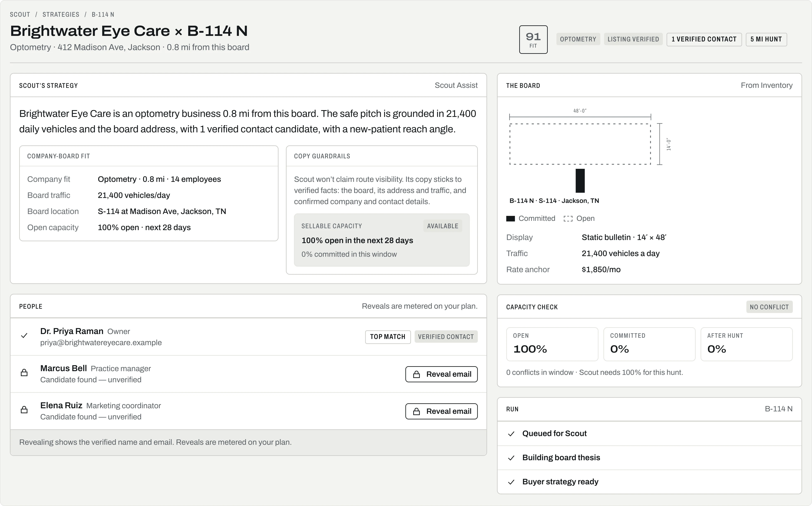Click the LISTING VERIFIED tag
Image resolution: width=812 pixels, height=506 pixels.
tap(633, 39)
